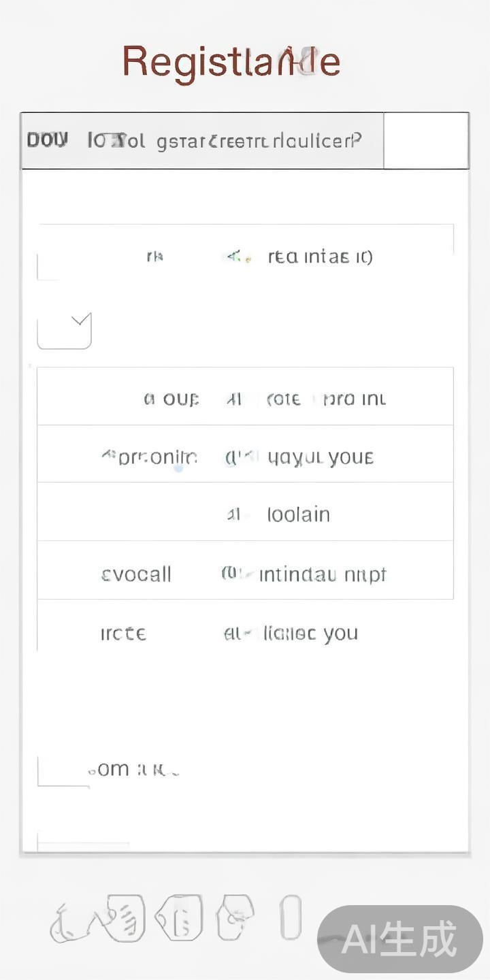Image resolution: width=490 pixels, height=980 pixels.
Task: Click the fourth sketched icon in bottom row
Action: (x=235, y=916)
